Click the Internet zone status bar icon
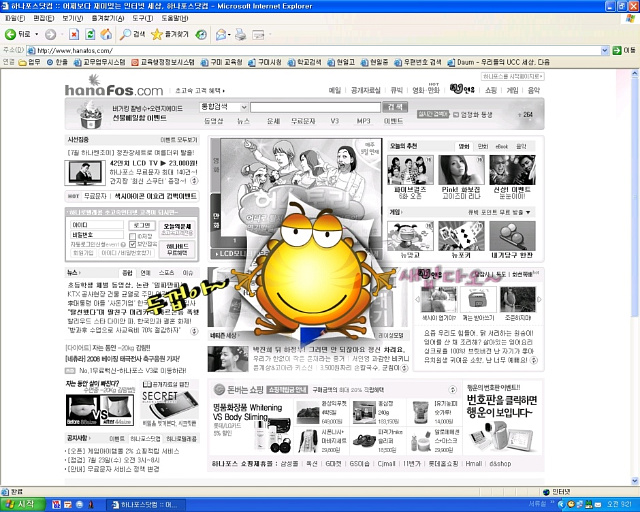Screen dimensions: 640x512 click(547, 492)
